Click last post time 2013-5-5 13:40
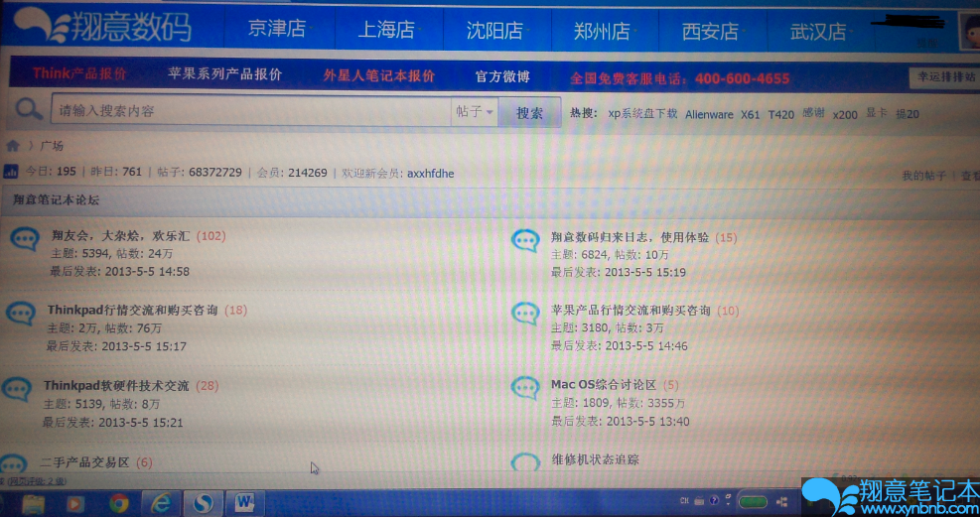The image size is (980, 517). point(647,422)
